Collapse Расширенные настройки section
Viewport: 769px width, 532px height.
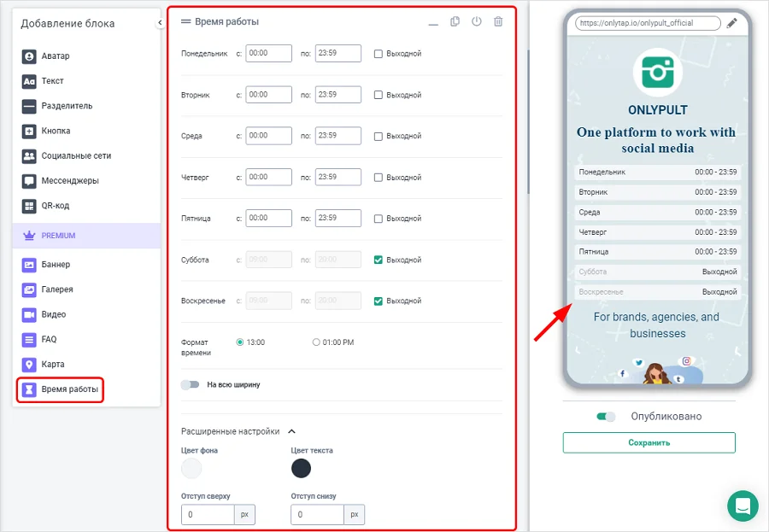[x=291, y=432]
